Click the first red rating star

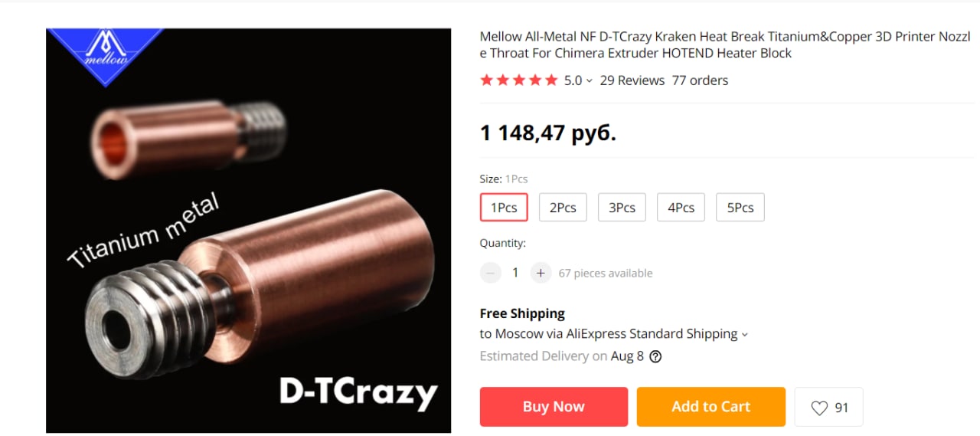[486, 80]
